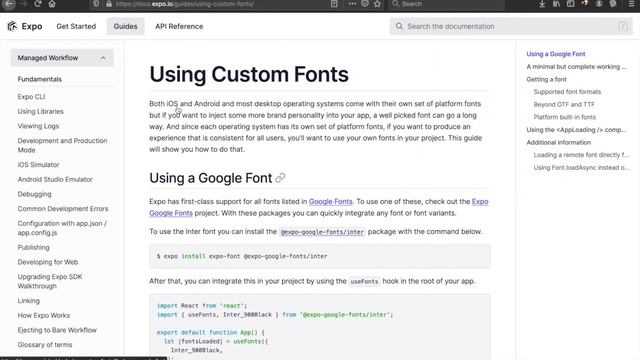Image resolution: width=640 pixels, height=360 pixels.
Task: Jump to Beyond OTF and TTF section
Action: point(564,104)
